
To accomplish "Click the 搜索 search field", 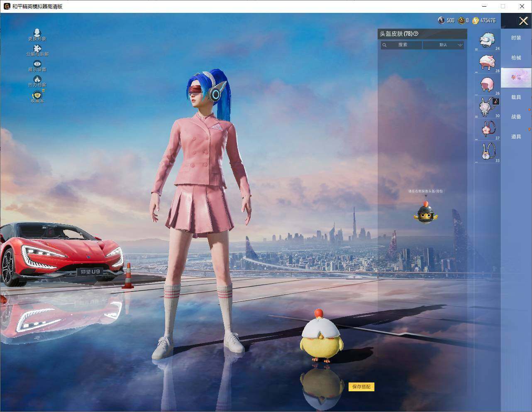I will coord(401,45).
